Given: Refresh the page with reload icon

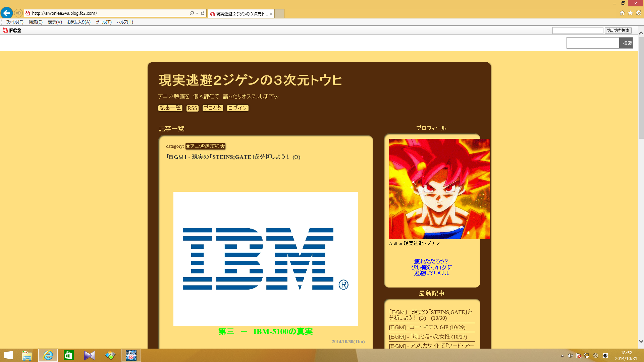Looking at the screenshot, I should pyautogui.click(x=203, y=13).
